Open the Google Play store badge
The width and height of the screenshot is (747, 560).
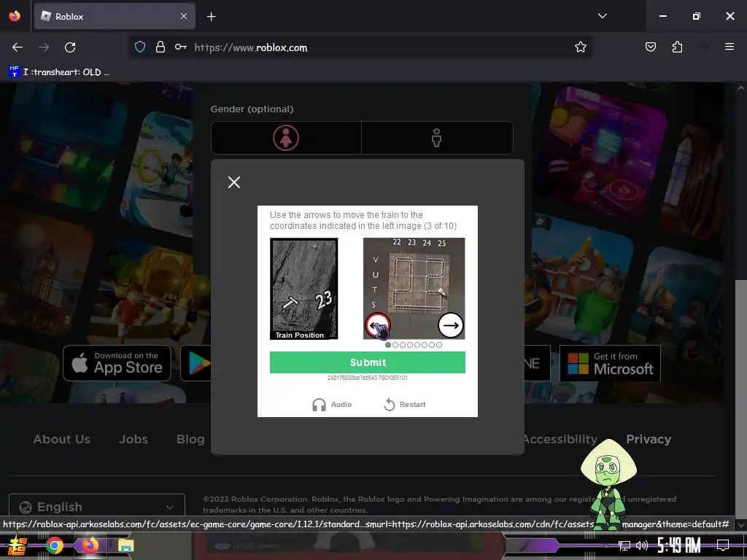click(196, 363)
